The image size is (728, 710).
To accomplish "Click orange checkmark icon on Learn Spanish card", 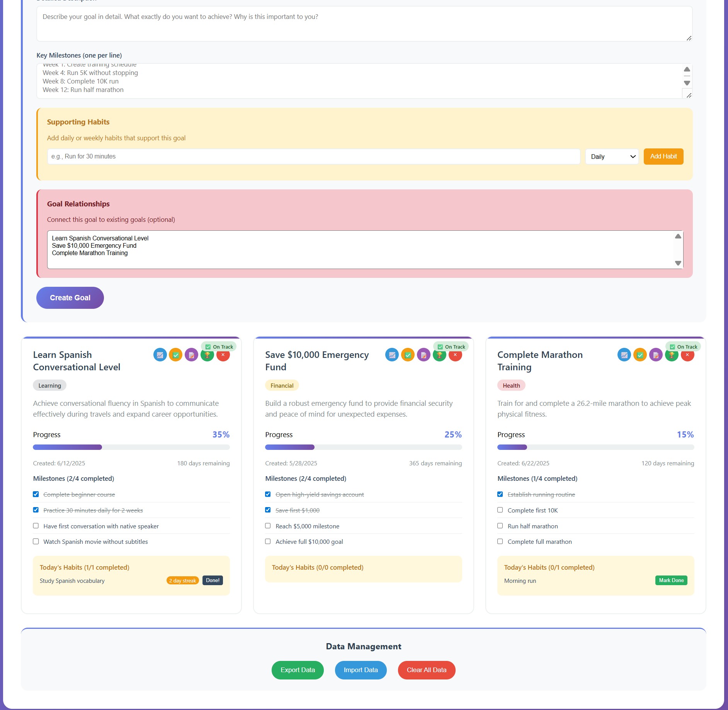I will pos(175,355).
